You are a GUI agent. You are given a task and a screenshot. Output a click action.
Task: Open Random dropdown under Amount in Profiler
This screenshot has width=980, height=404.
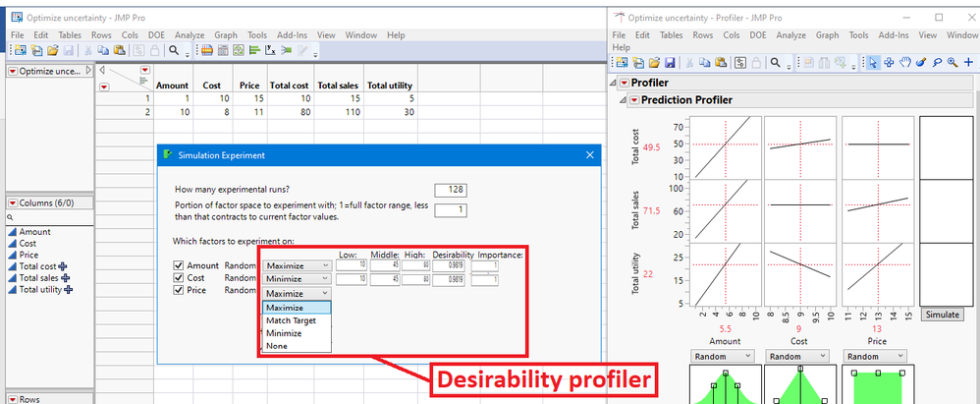click(x=722, y=356)
